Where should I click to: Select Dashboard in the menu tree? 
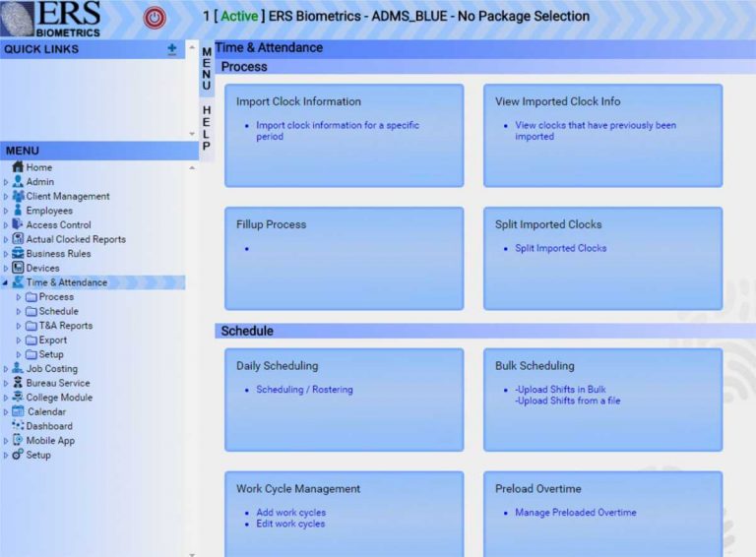click(49, 426)
